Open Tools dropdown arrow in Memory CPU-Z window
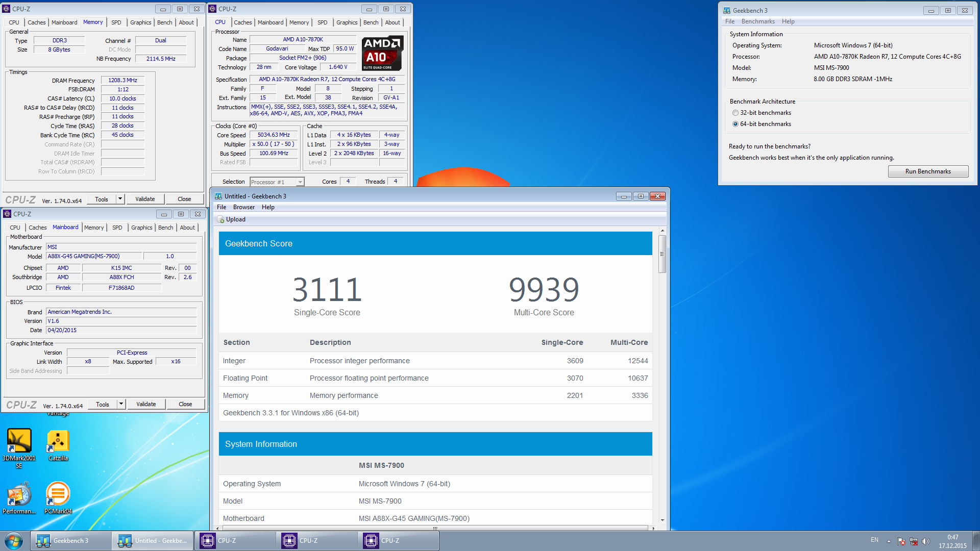 click(120, 199)
